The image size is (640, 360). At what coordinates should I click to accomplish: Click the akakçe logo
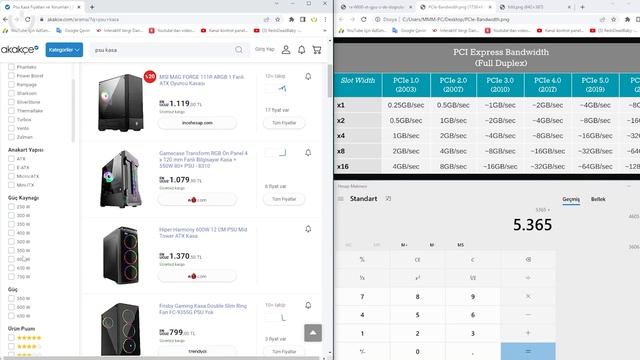point(20,49)
